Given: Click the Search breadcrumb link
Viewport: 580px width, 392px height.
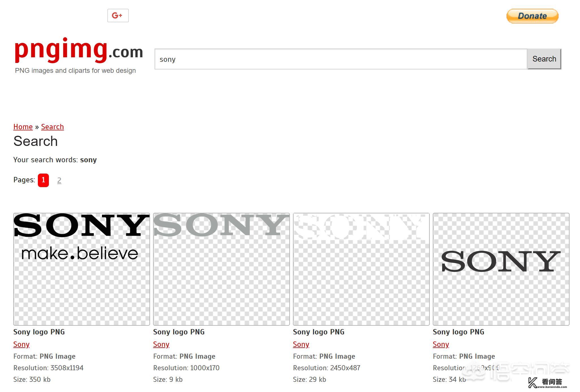Looking at the screenshot, I should [53, 127].
